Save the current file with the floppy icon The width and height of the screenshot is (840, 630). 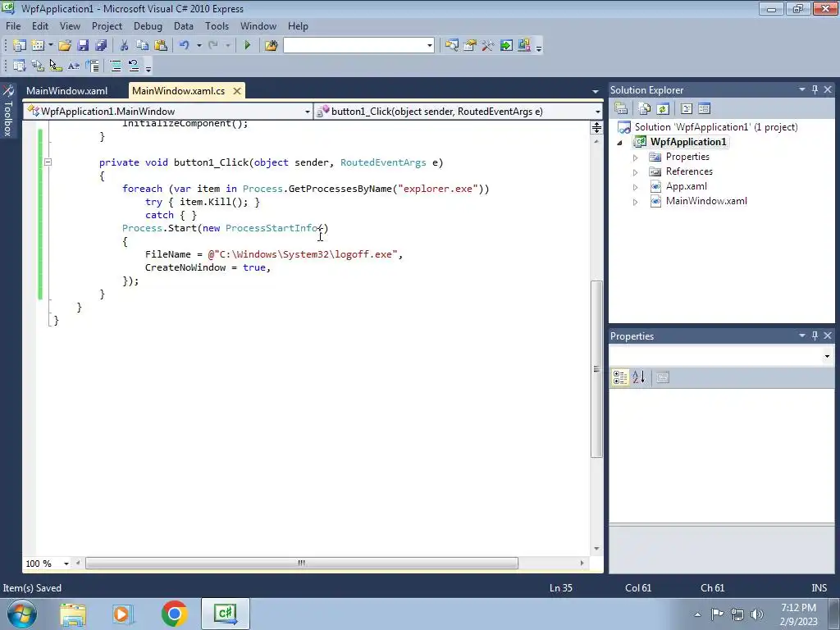click(83, 46)
